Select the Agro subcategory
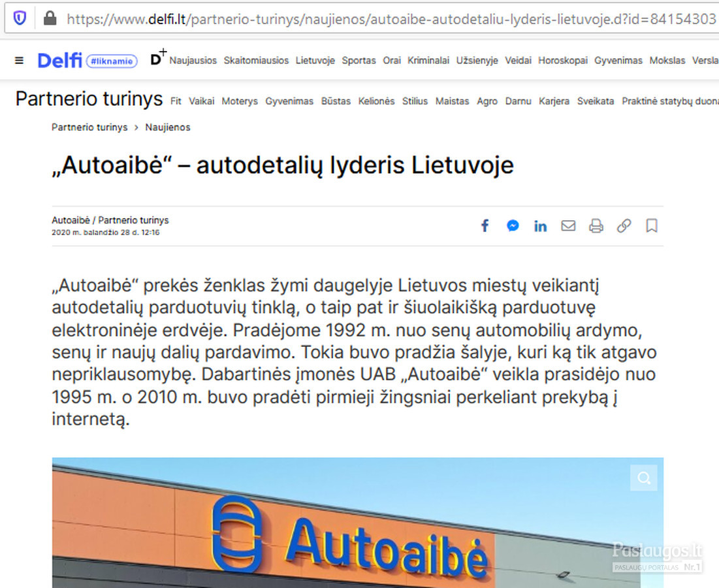This screenshot has height=588, width=719. (487, 101)
